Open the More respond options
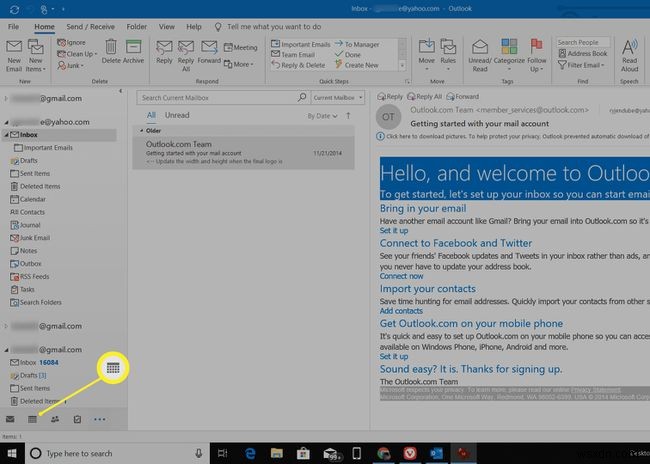This screenshot has height=464, width=650. tap(239, 64)
